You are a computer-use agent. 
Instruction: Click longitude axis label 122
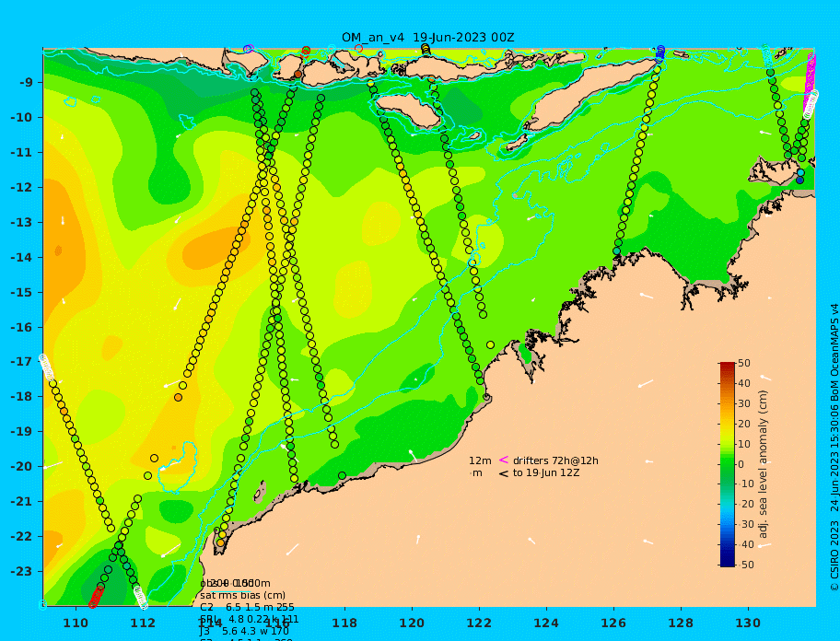coord(479,624)
